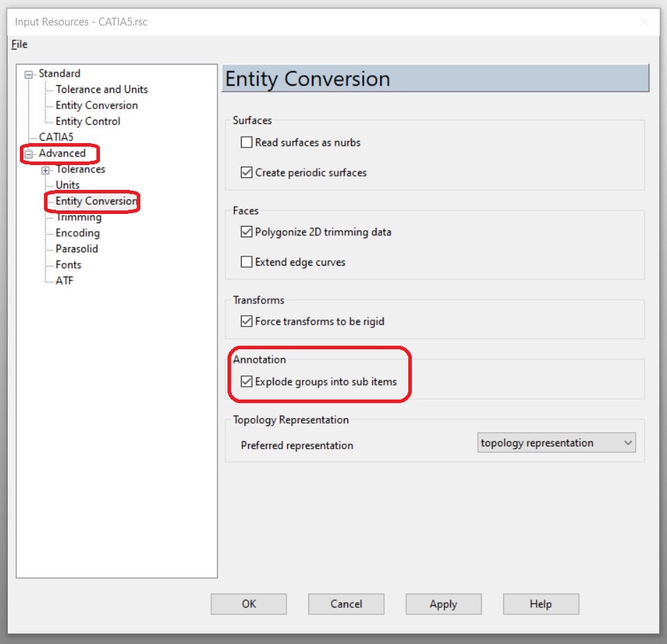Viewport: 667px width, 644px height.
Task: Open the Trimming settings page
Action: [x=79, y=217]
